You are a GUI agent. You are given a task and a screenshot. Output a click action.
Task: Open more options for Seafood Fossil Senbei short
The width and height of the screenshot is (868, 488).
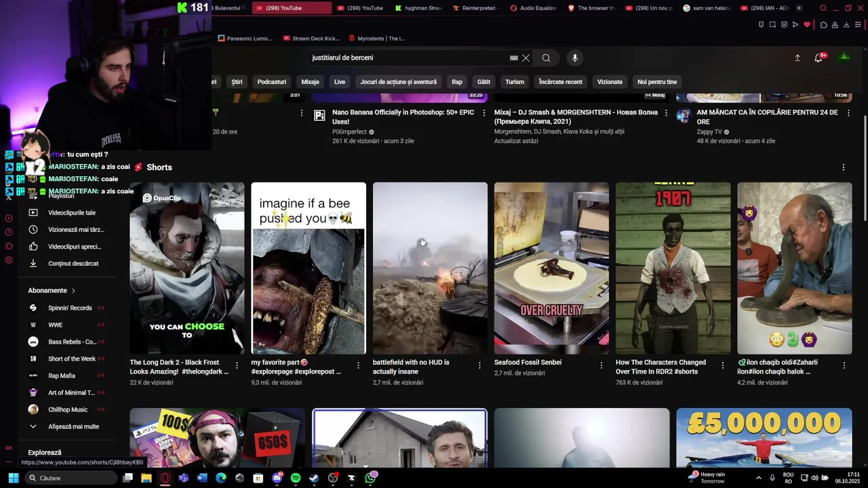(601, 365)
